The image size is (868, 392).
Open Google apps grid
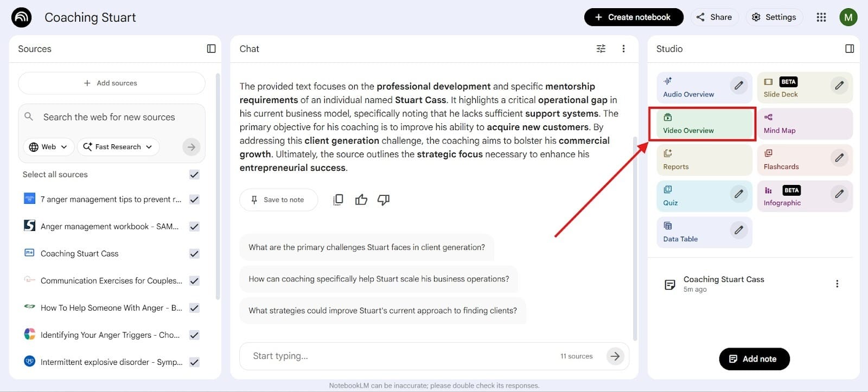(821, 17)
